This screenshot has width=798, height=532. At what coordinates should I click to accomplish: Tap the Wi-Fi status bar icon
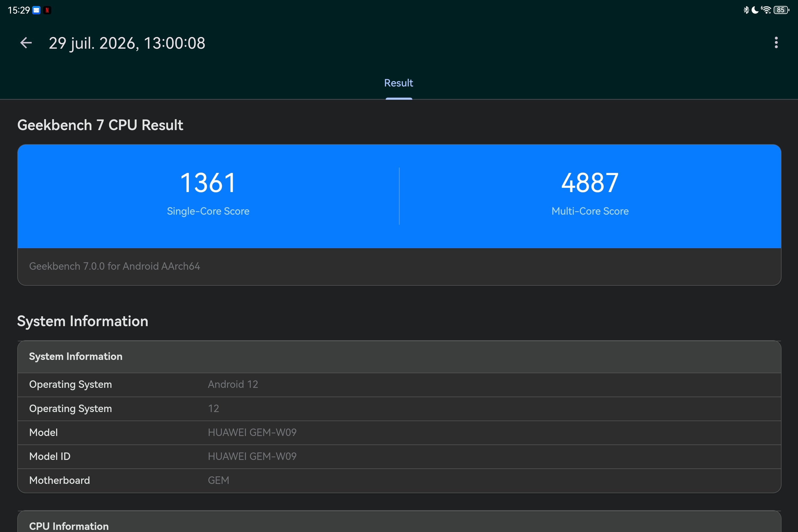766,10
